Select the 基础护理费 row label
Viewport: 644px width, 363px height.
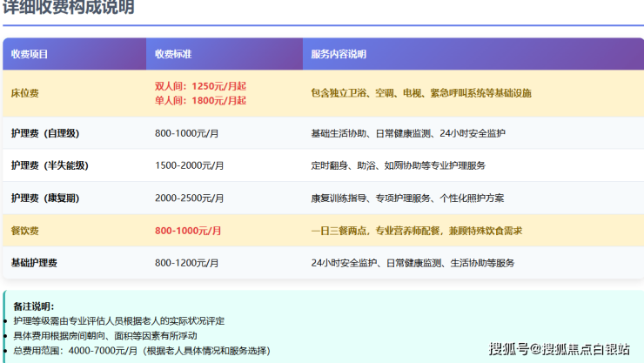[35, 263]
